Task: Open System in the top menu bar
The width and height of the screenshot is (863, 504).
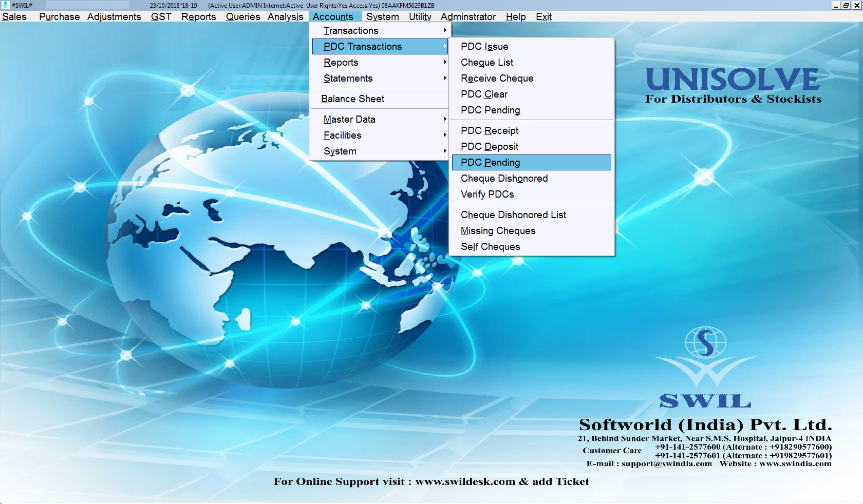Action: 383,17
